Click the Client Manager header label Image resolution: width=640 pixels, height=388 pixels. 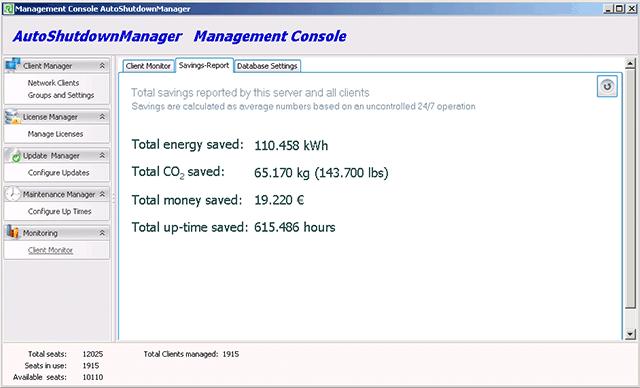pyautogui.click(x=47, y=66)
